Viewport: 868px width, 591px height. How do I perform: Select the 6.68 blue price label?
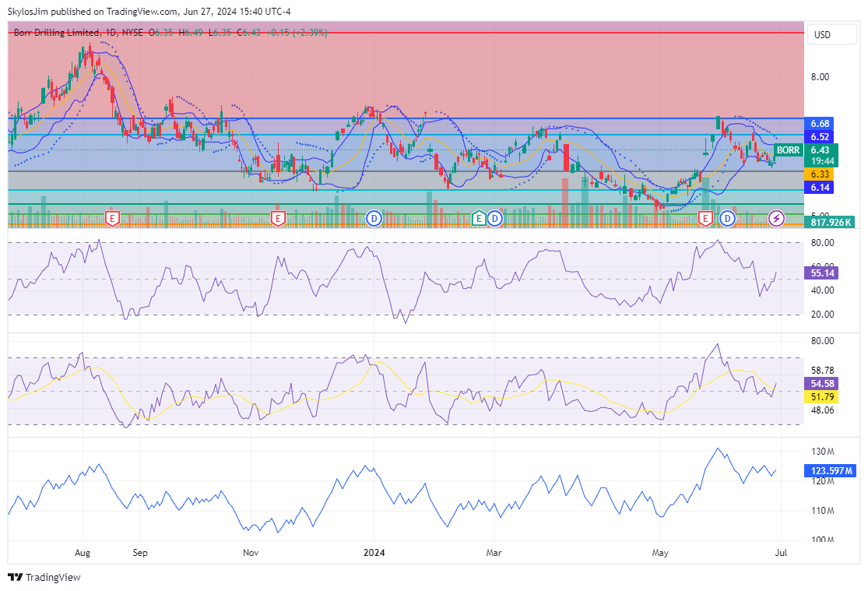820,124
